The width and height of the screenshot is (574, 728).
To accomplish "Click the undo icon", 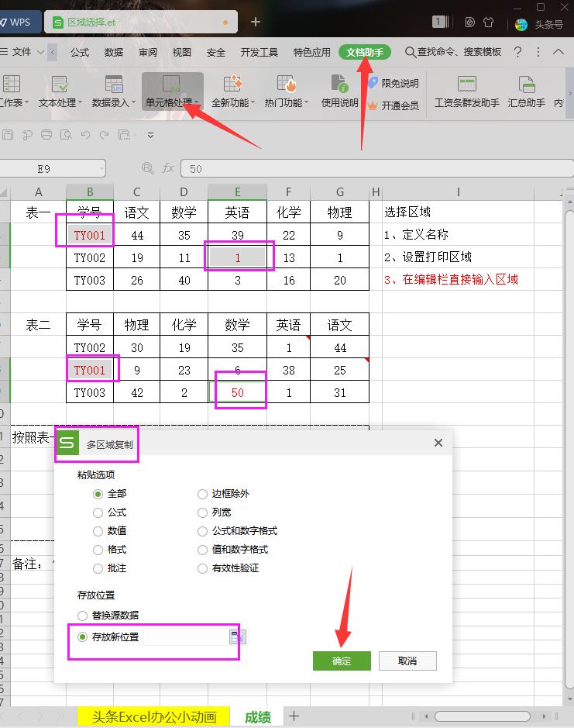I will click(x=85, y=135).
